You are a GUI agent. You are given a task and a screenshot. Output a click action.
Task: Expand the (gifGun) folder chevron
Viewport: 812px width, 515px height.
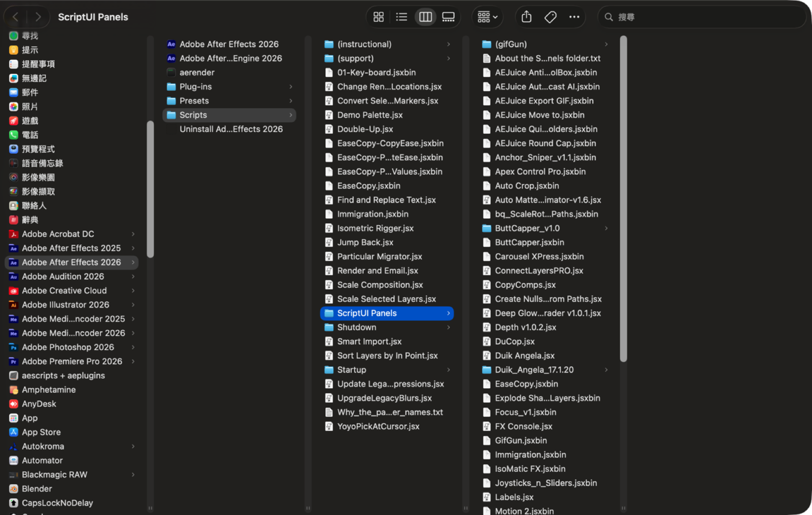click(x=606, y=45)
